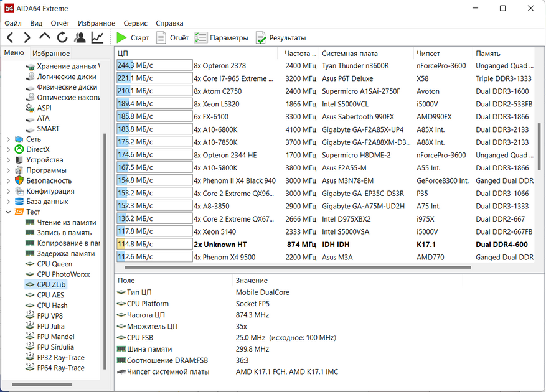
Task: Click the results table horizontal scrollbar
Action: [298, 268]
